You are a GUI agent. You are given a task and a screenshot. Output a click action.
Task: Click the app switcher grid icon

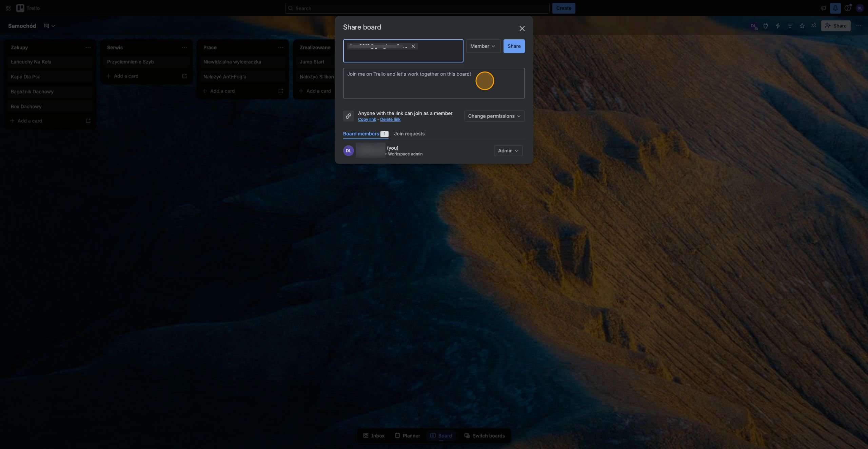click(x=8, y=8)
